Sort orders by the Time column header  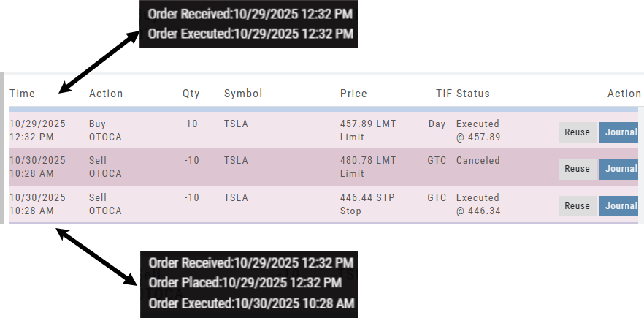point(23,94)
